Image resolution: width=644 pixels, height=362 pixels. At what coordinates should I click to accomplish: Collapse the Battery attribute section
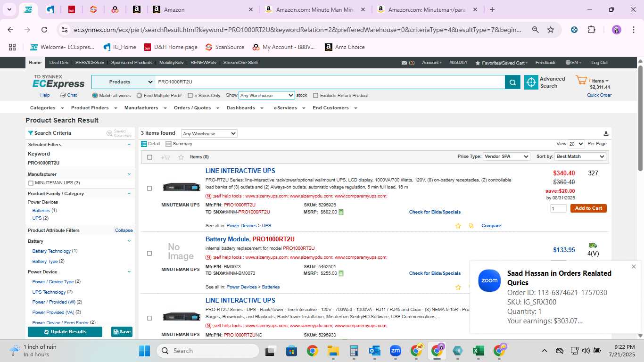tap(129, 241)
